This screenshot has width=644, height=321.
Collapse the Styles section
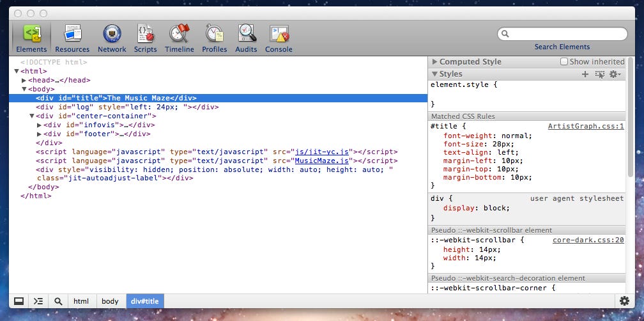pyautogui.click(x=434, y=74)
